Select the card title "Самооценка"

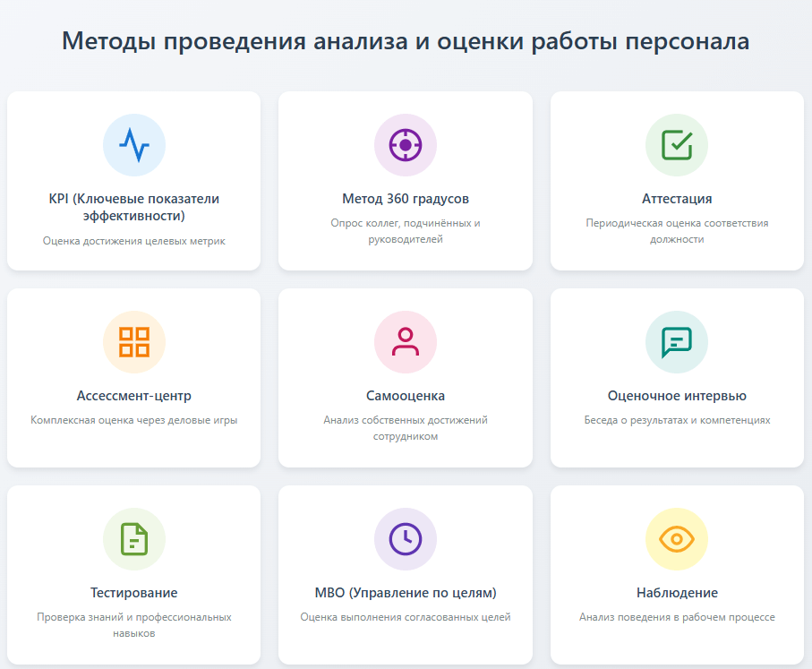(406, 395)
